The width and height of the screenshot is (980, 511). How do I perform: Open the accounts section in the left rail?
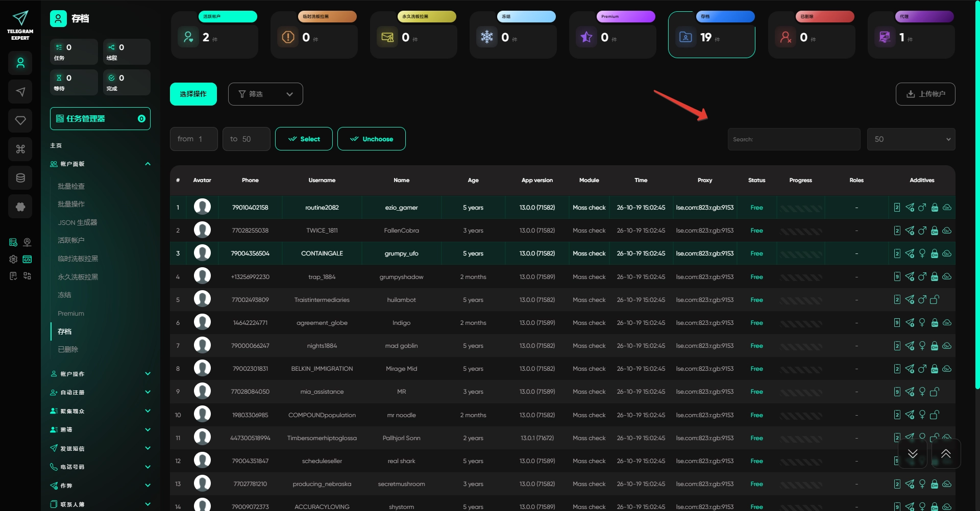20,63
